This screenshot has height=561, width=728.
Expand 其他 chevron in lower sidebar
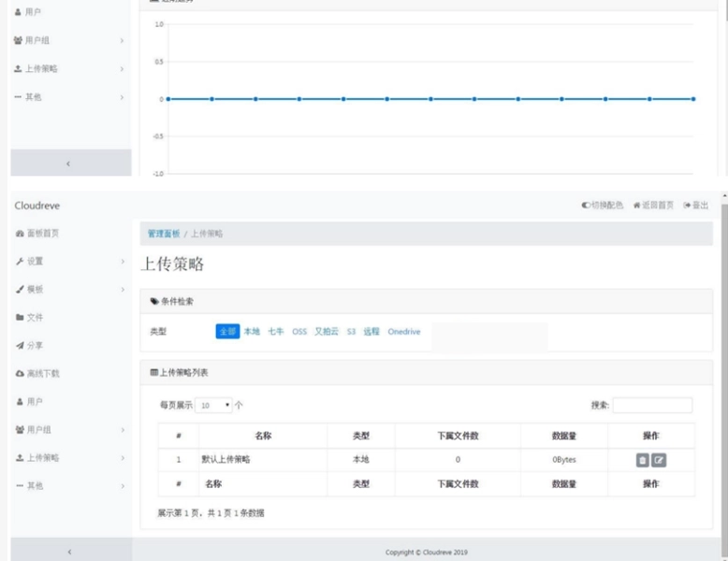point(123,486)
